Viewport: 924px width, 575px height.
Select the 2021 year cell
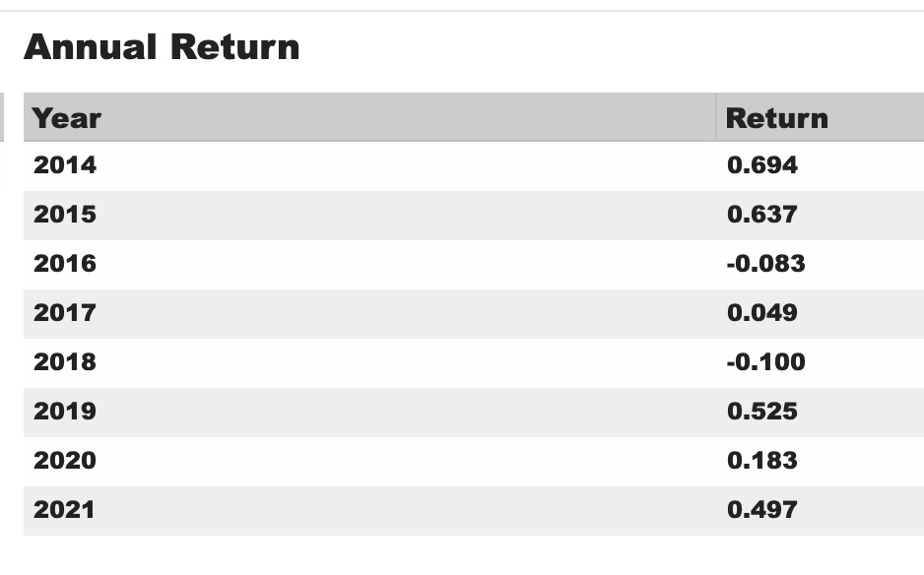(65, 510)
